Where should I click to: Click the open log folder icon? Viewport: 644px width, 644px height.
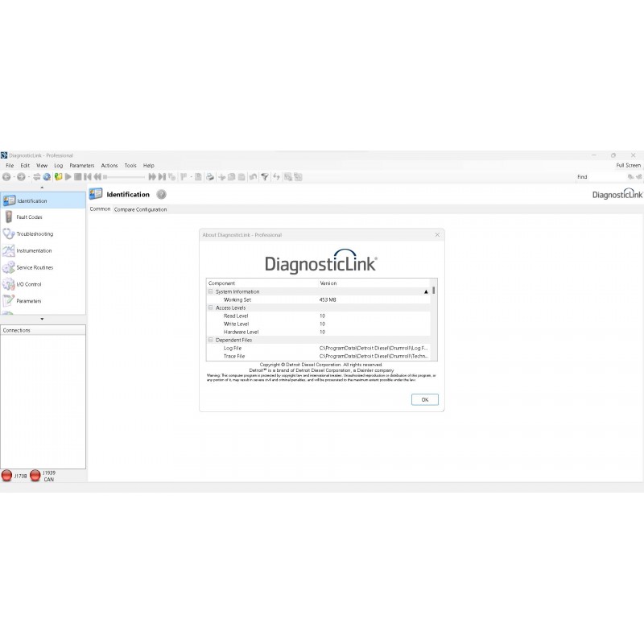(x=58, y=177)
